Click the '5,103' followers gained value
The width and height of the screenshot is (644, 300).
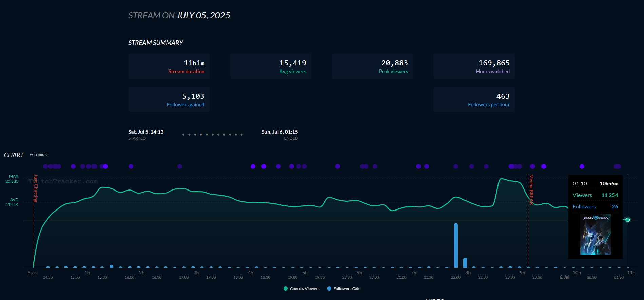(193, 96)
